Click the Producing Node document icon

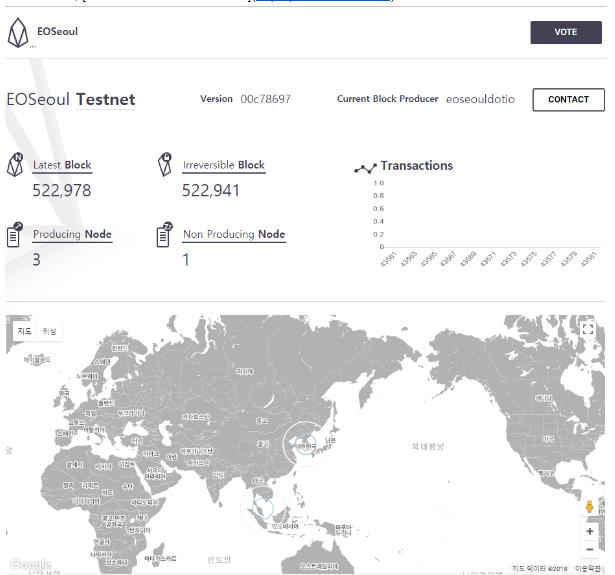point(15,235)
